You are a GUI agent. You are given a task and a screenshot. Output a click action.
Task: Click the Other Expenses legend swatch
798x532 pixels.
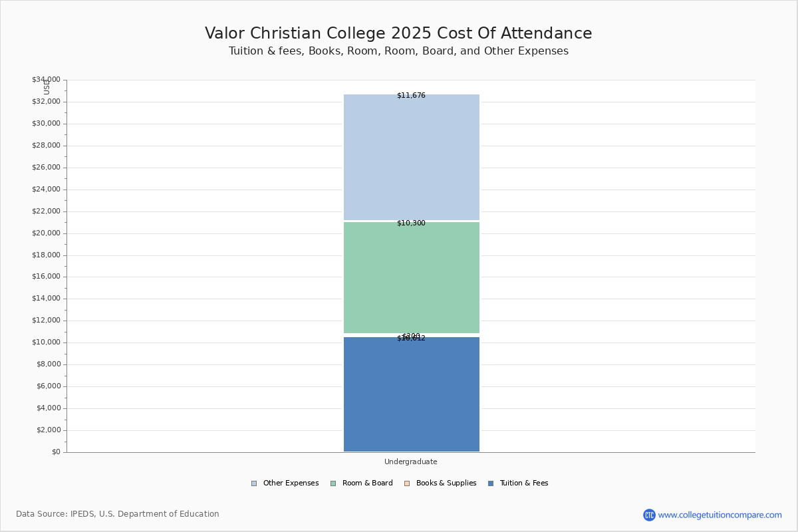[x=254, y=483]
